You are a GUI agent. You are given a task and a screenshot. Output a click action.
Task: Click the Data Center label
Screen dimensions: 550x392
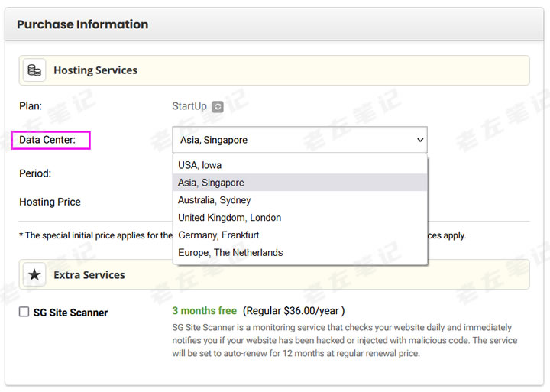[47, 140]
